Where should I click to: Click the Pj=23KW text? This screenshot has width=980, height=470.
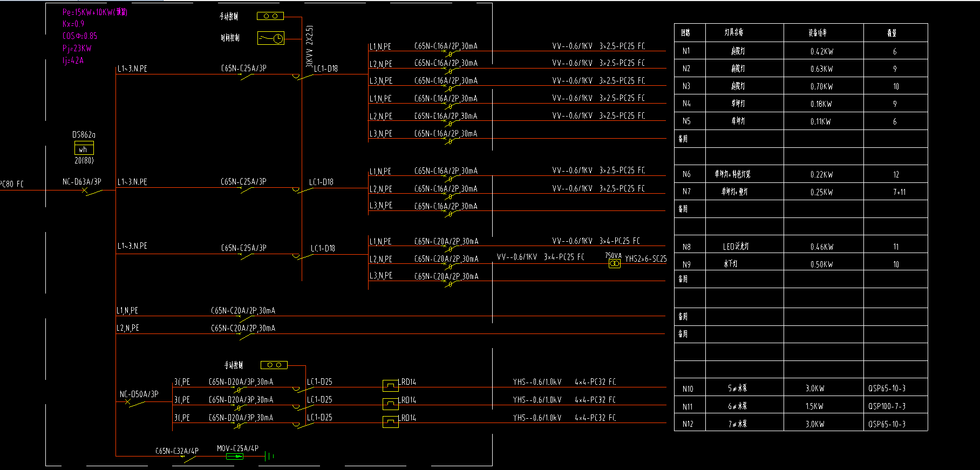[77, 49]
